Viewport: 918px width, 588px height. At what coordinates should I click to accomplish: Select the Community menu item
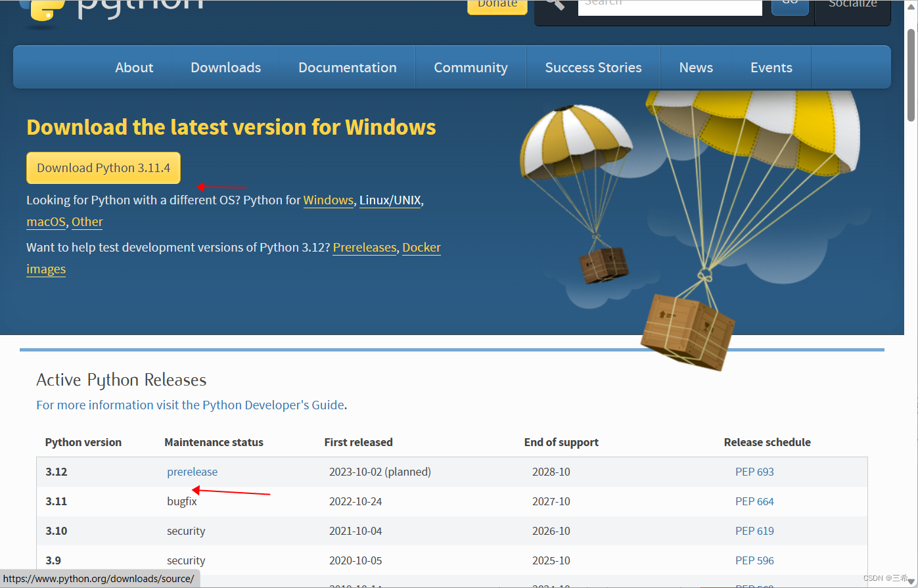[x=470, y=67]
